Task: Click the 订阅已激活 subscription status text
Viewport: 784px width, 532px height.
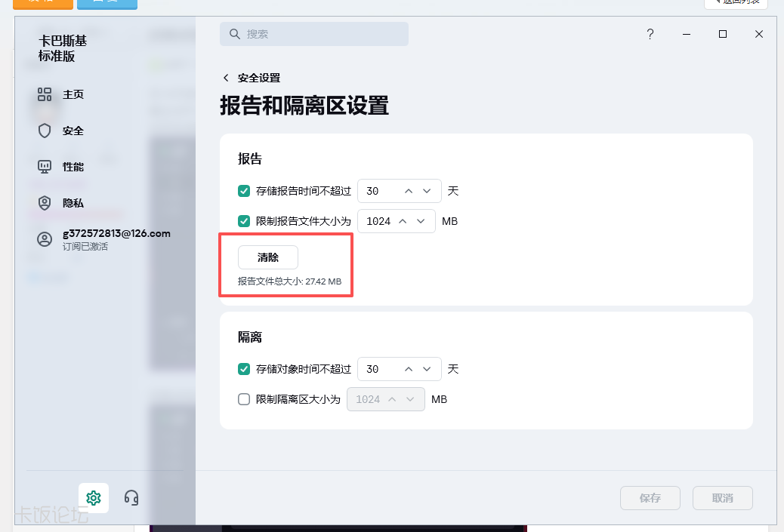Action: pos(85,246)
